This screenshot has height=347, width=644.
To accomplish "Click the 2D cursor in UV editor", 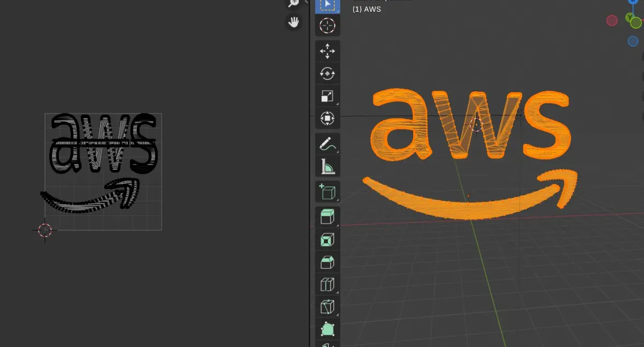I will click(x=45, y=230).
